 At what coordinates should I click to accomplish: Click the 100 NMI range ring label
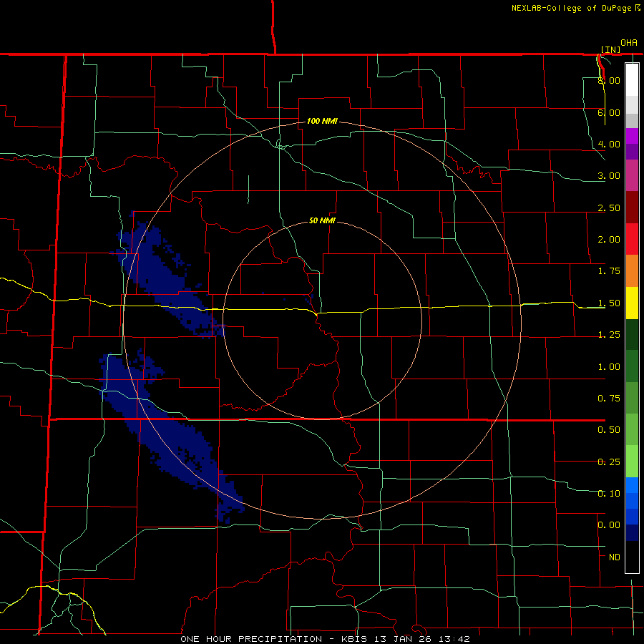(x=322, y=121)
